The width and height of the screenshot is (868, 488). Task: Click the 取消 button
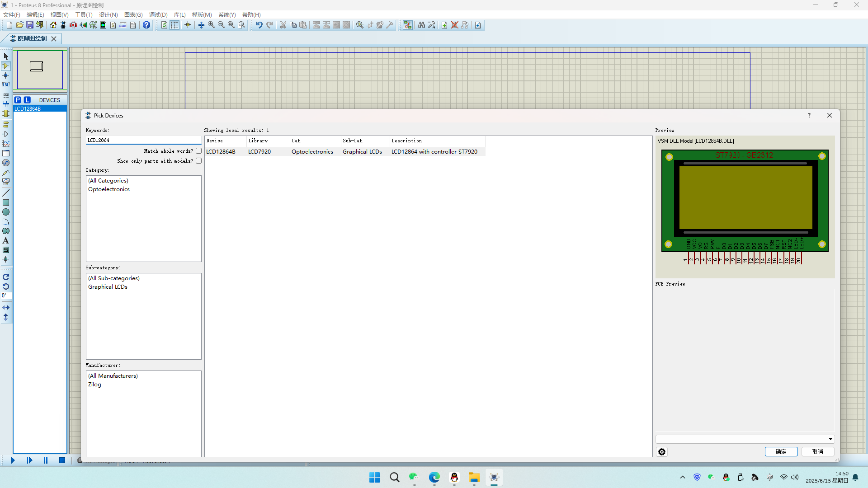(x=817, y=452)
